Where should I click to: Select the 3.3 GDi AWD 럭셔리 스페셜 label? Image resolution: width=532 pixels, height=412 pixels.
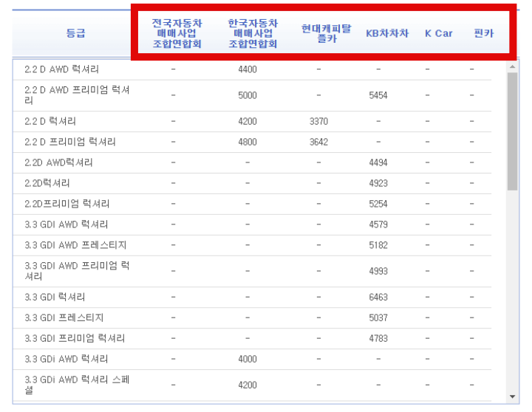[x=77, y=385]
